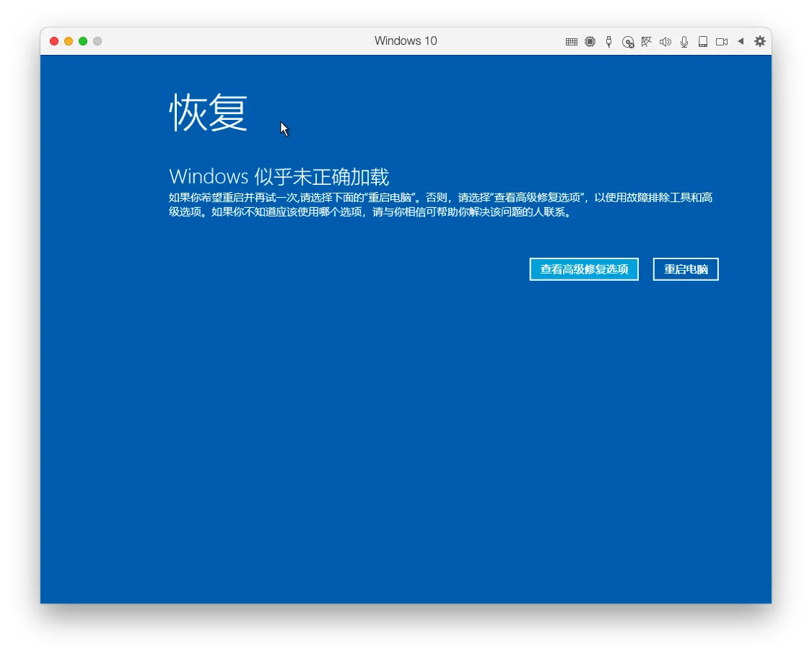Click the video camera icon

click(x=722, y=41)
